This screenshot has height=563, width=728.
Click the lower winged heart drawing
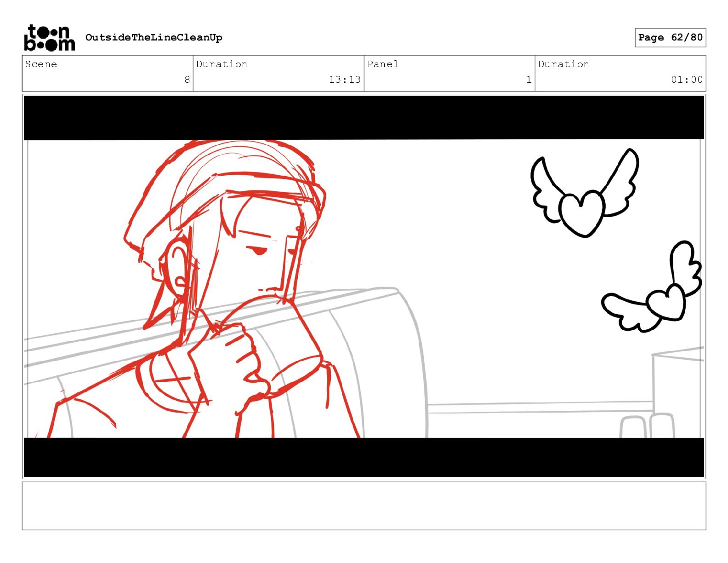pos(652,286)
